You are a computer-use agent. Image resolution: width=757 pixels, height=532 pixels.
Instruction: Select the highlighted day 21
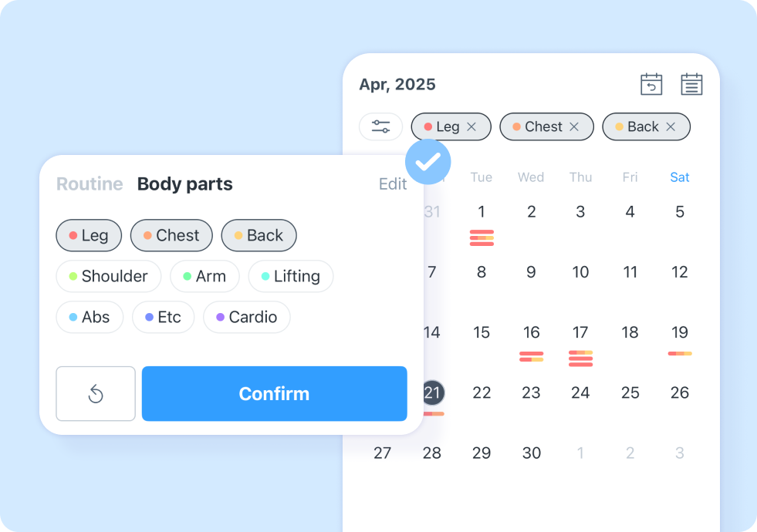[432, 392]
